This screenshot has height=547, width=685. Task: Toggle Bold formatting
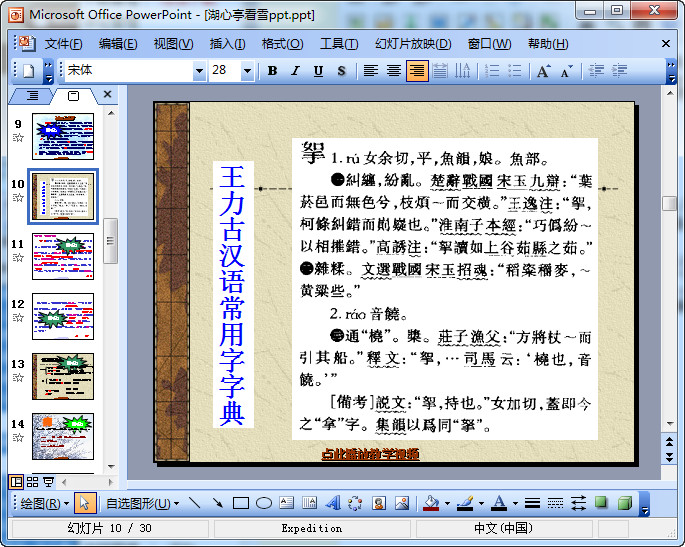tap(272, 70)
